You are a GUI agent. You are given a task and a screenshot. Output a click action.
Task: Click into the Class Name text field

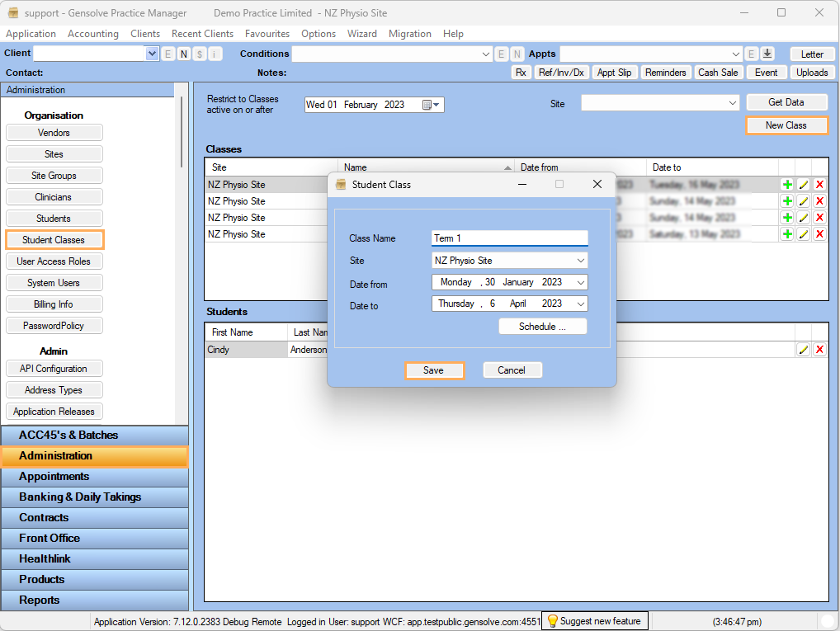pos(509,238)
